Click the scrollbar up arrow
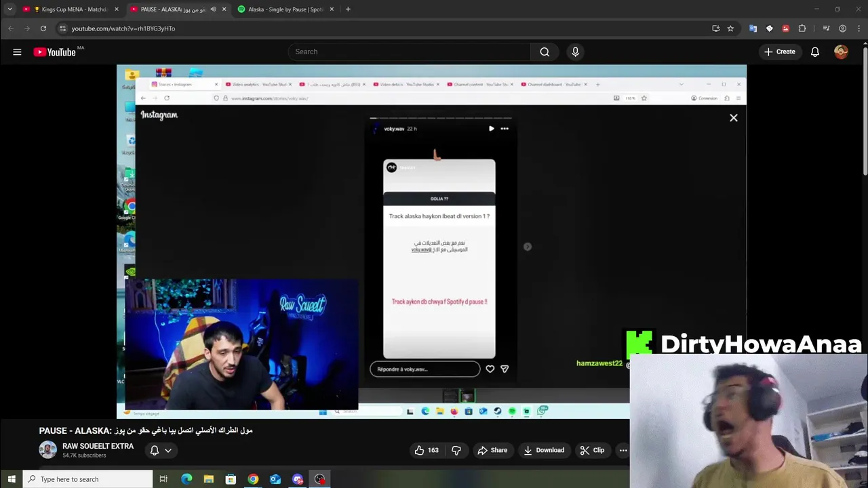 [x=865, y=44]
